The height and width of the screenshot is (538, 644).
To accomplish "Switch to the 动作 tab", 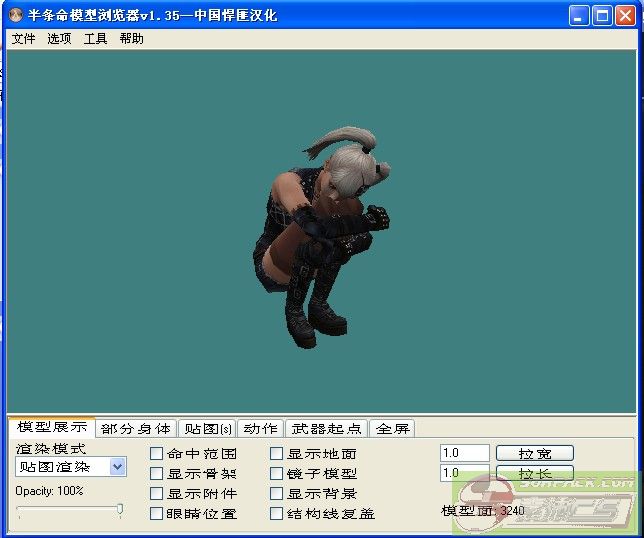I will [261, 429].
